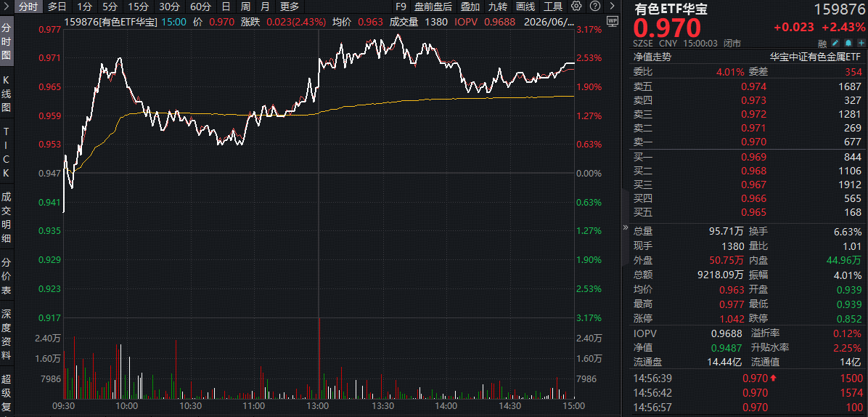The width and height of the screenshot is (868, 417).
Task: Click the bell alert icon
Action: tap(848, 43)
